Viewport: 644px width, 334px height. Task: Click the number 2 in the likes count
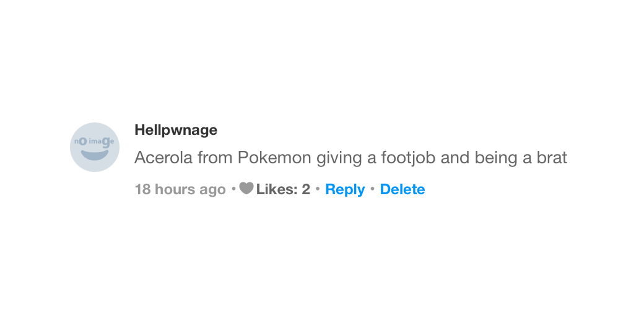[x=306, y=189]
